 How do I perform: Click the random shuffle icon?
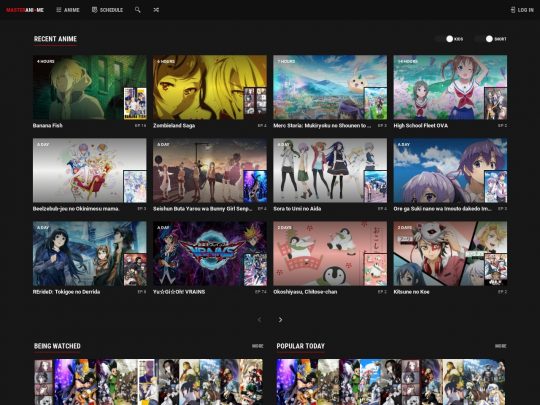(x=156, y=10)
